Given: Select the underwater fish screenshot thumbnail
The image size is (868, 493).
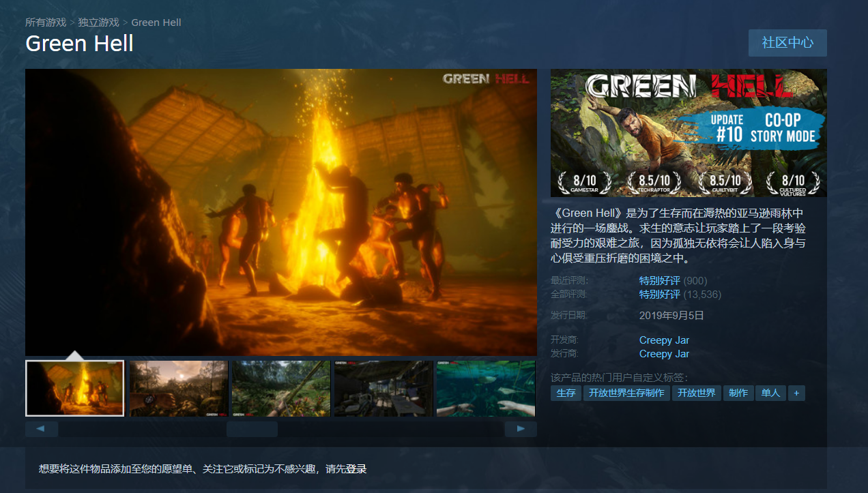Looking at the screenshot, I should click(x=486, y=389).
